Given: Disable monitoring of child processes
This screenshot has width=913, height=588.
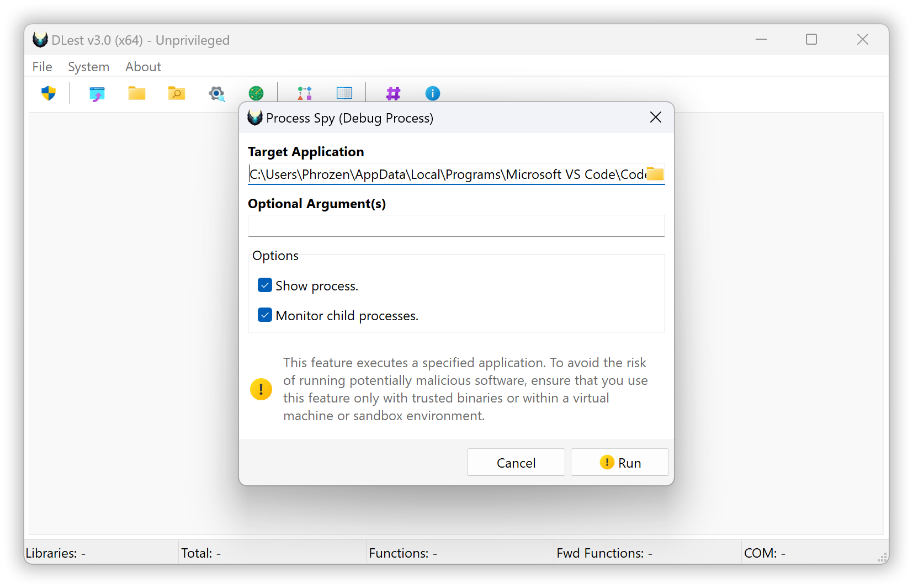Looking at the screenshot, I should tap(265, 315).
